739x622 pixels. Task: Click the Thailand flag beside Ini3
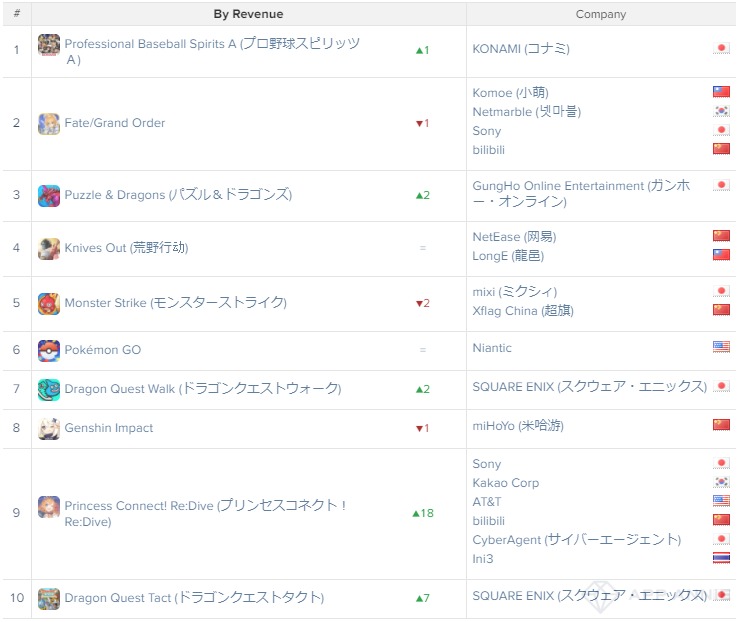pos(721,558)
